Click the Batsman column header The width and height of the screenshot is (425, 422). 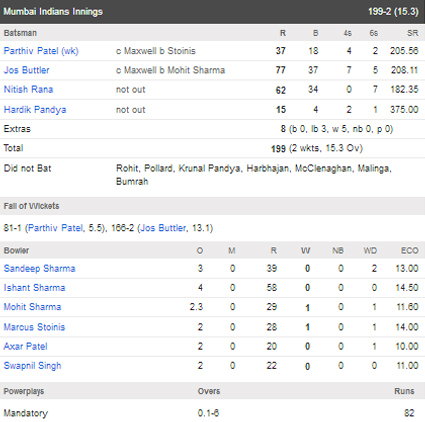pyautogui.click(x=20, y=33)
